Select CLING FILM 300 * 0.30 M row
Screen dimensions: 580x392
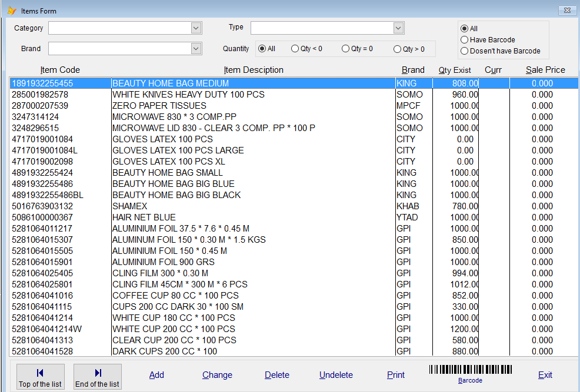[x=294, y=273]
